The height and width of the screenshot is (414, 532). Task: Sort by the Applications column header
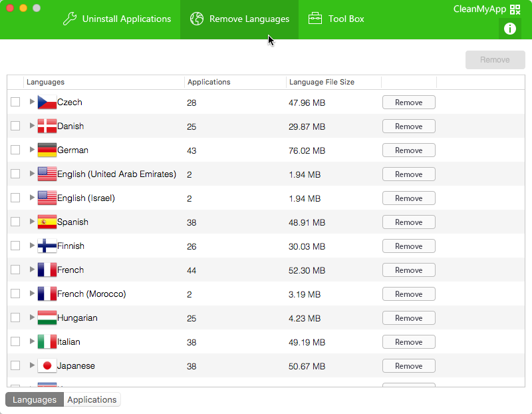coord(209,82)
